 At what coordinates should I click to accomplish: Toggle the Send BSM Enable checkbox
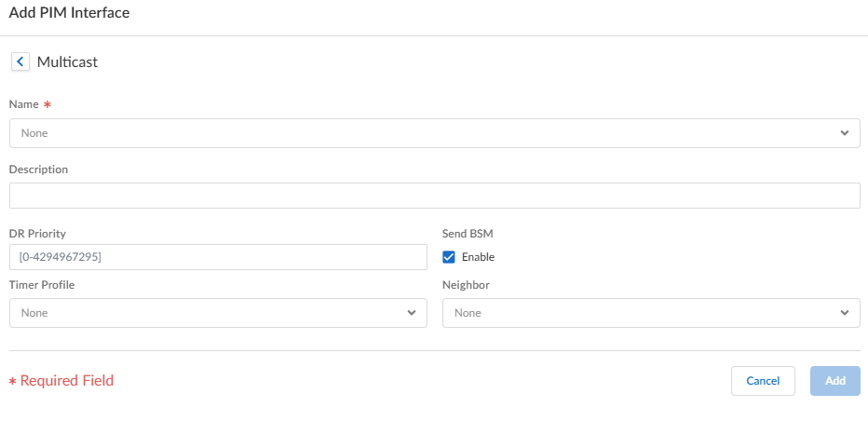tap(449, 257)
